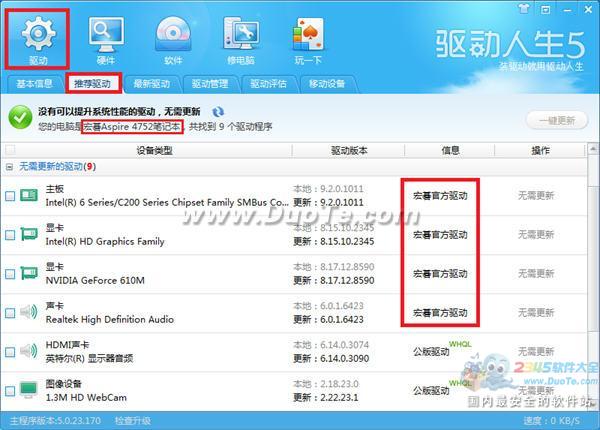Click the skin shirt icon in title bar
The width and height of the screenshot is (600, 430).
click(524, 8)
